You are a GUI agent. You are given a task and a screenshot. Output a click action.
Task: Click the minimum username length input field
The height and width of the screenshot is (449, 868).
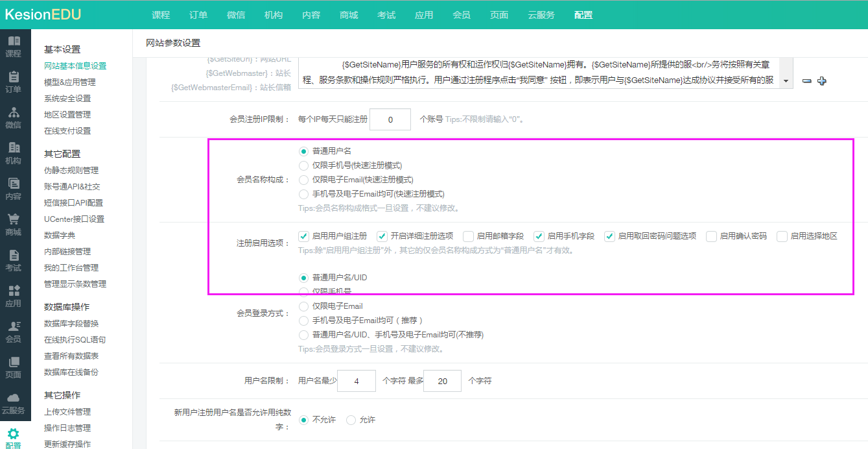point(357,381)
